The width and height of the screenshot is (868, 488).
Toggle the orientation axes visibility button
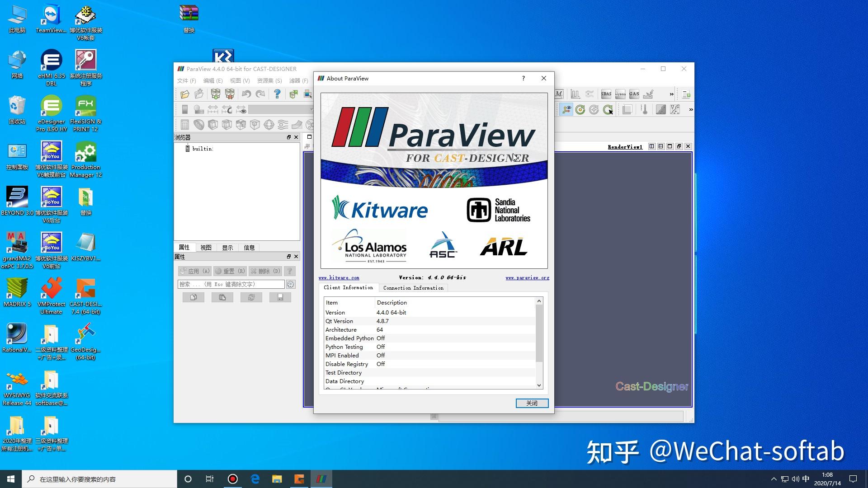pyautogui.click(x=566, y=109)
